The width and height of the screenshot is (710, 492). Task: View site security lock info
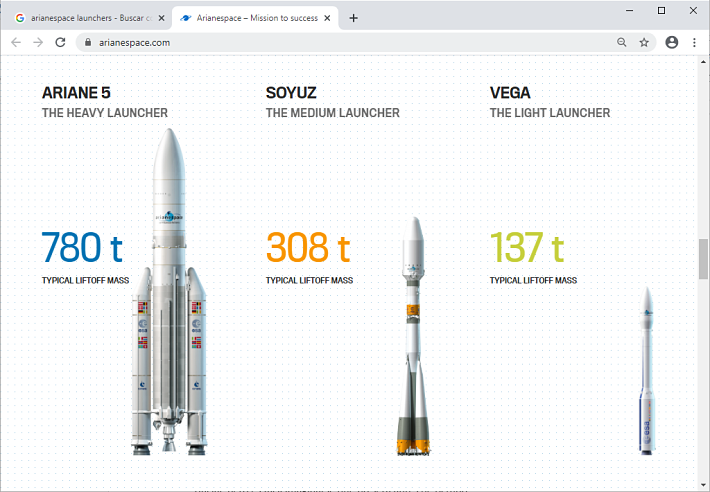pyautogui.click(x=88, y=43)
